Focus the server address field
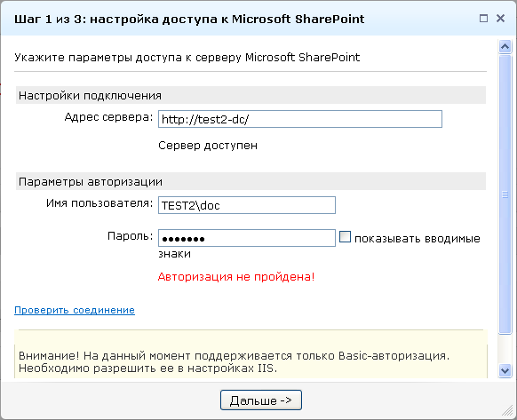The height and width of the screenshot is (420, 517). point(300,119)
